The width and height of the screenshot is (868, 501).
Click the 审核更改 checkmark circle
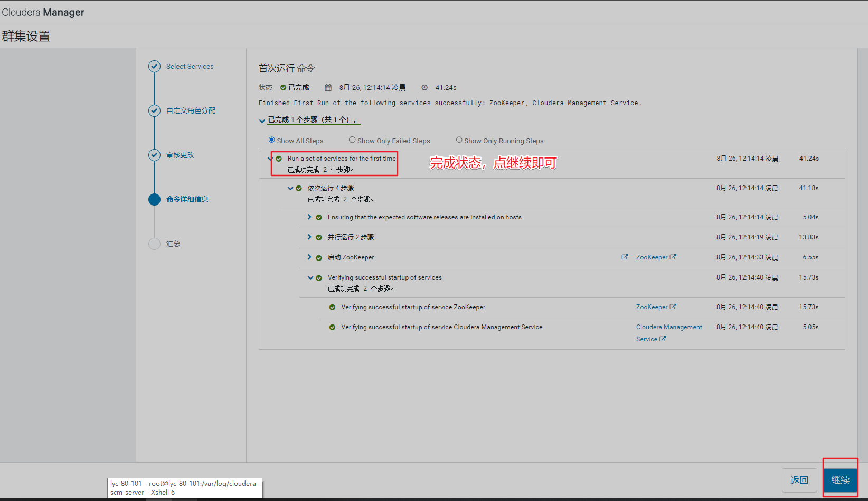(154, 155)
